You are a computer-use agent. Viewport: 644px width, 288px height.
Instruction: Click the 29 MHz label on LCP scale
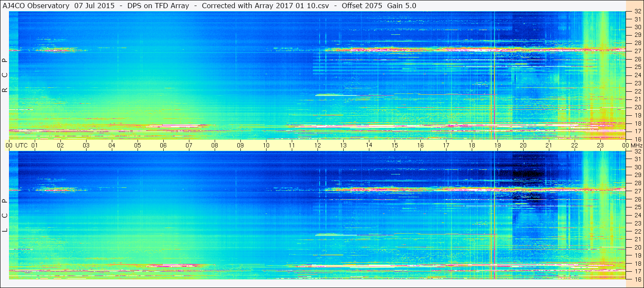(x=638, y=175)
